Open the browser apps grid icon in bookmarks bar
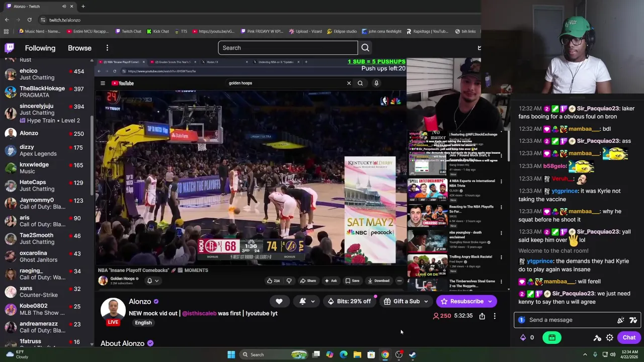The image size is (644, 362). click(x=6, y=31)
